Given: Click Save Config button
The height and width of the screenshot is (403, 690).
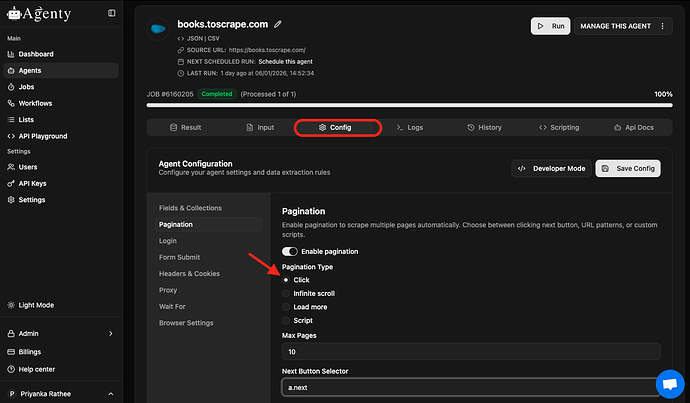Looking at the screenshot, I should click(x=628, y=169).
